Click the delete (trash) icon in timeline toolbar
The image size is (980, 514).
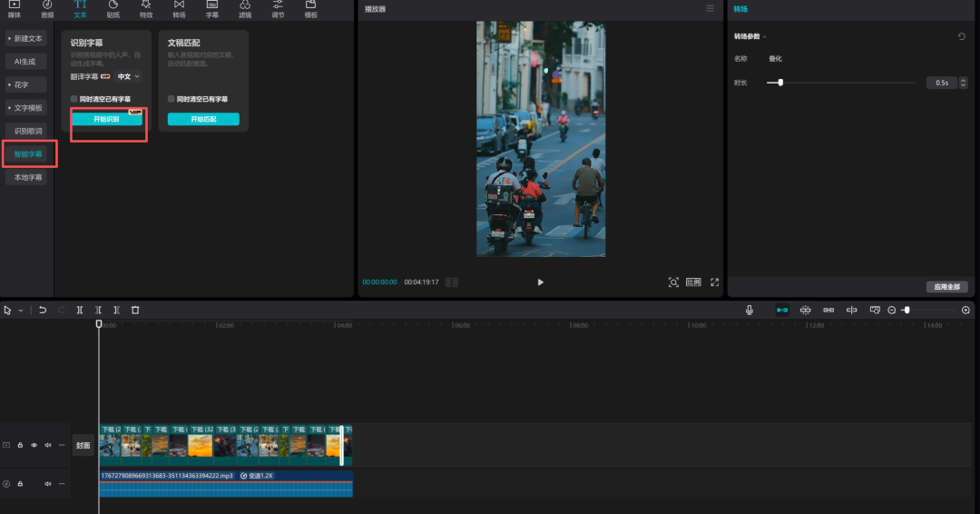click(135, 310)
